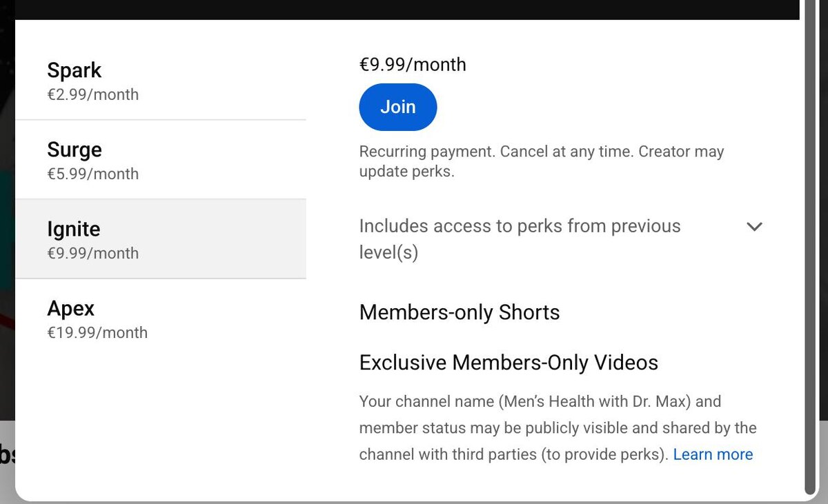The height and width of the screenshot is (504, 828).
Task: Click the €2.99/month price under Spark
Action: pyautogui.click(x=92, y=94)
